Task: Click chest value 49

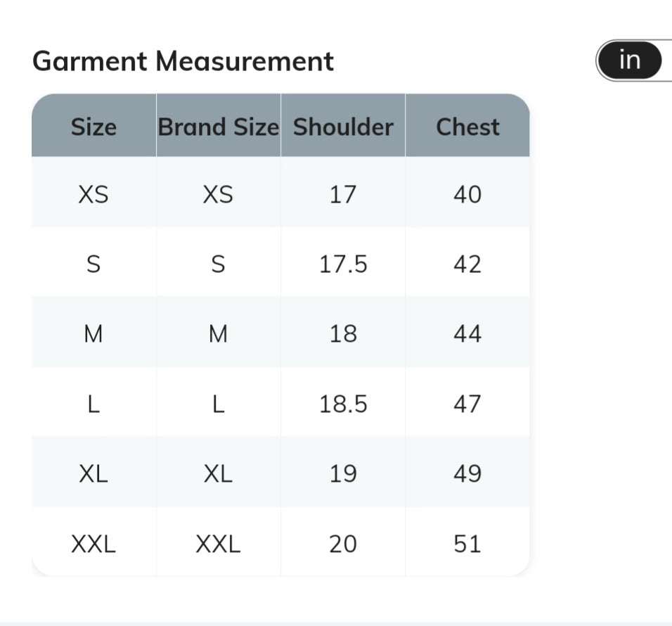Action: [x=467, y=472]
